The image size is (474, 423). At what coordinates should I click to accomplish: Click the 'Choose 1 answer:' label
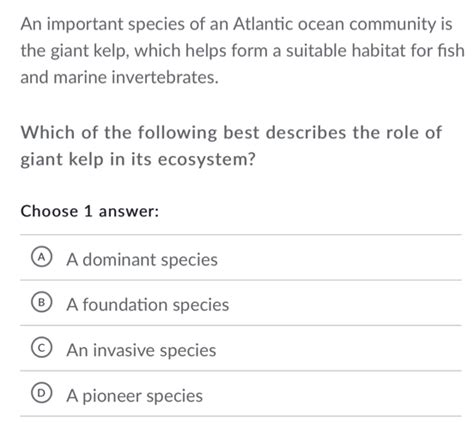[90, 211]
